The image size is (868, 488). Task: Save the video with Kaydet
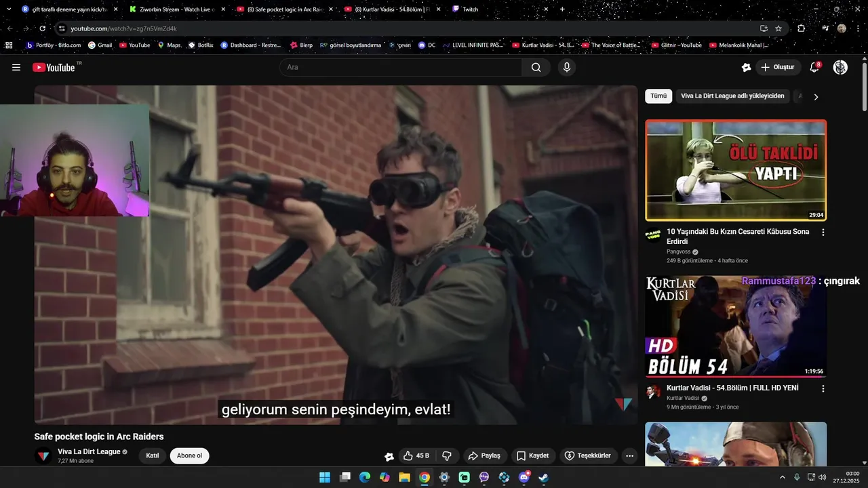(533, 455)
